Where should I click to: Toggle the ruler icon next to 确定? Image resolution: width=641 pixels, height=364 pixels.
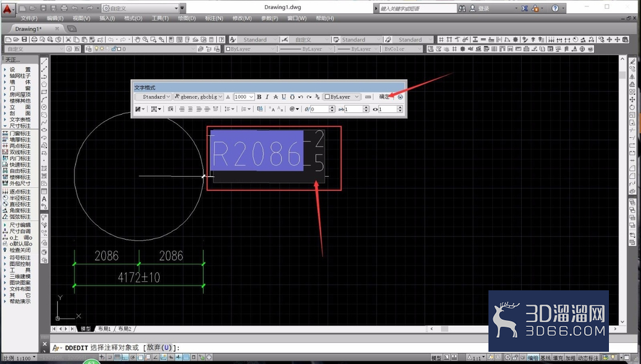pos(368,97)
